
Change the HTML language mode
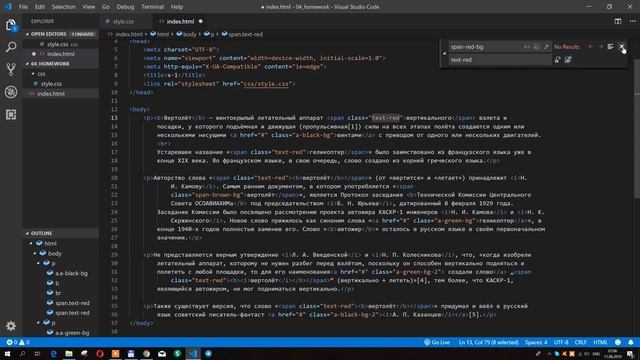[600, 342]
